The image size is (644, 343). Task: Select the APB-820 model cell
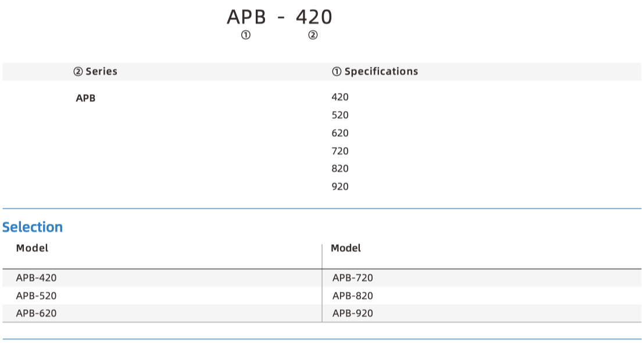[353, 296]
